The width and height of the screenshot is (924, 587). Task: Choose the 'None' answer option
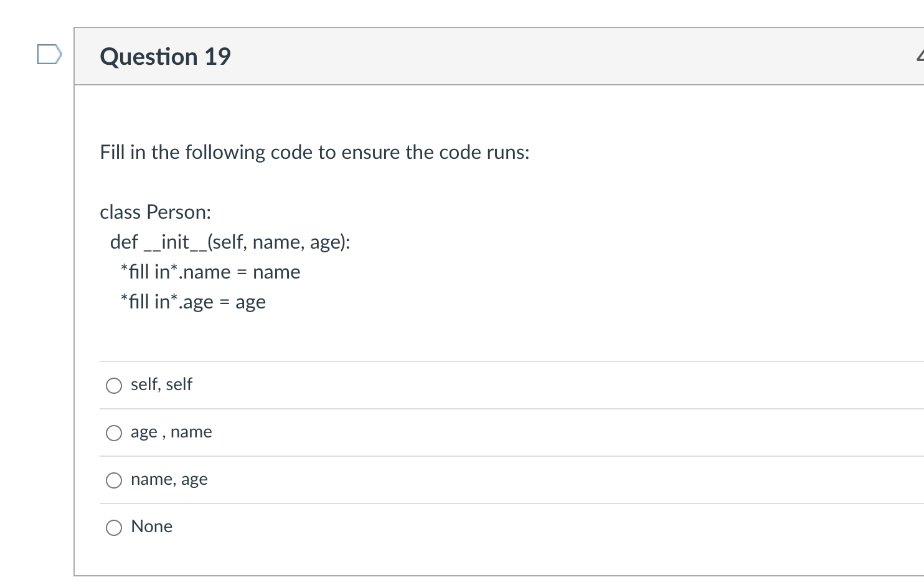(x=114, y=527)
